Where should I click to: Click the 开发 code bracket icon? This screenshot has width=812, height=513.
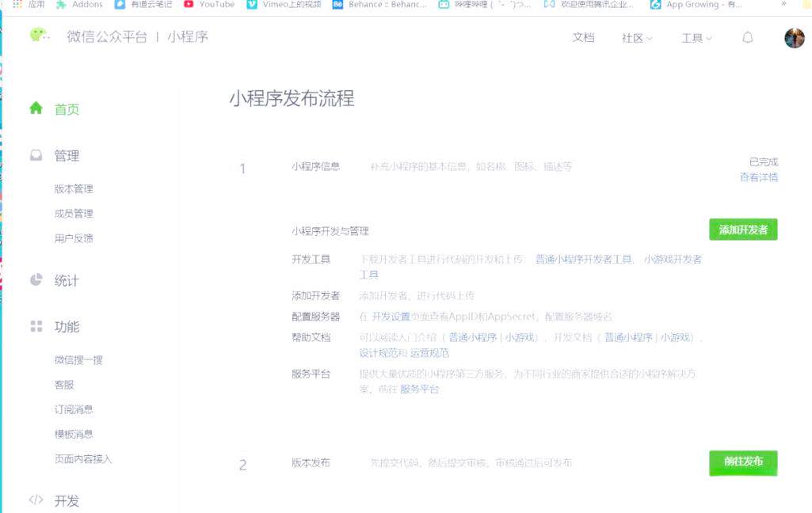point(36,500)
